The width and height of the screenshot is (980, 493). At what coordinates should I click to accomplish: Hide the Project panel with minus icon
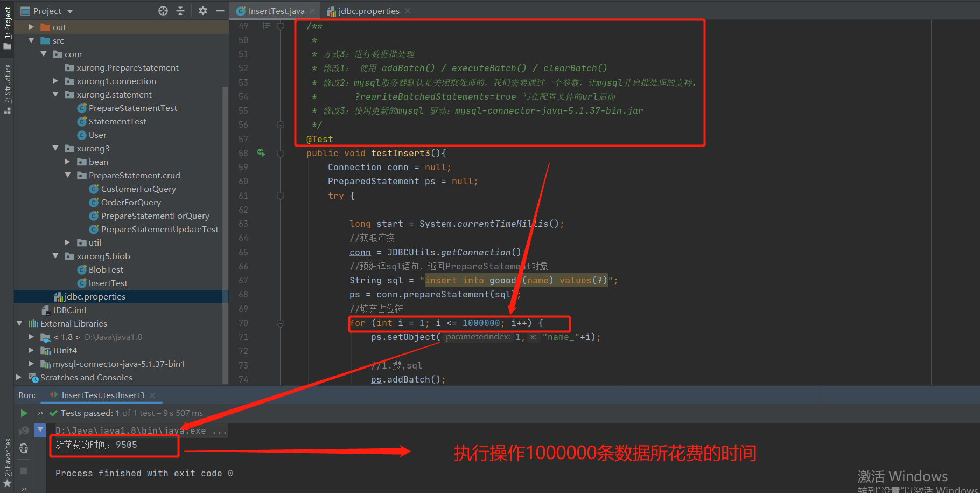coord(220,11)
